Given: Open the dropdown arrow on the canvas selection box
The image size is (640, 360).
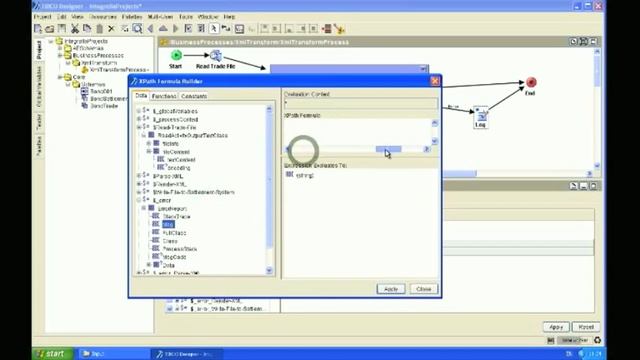Looking at the screenshot, I should click(x=423, y=69).
